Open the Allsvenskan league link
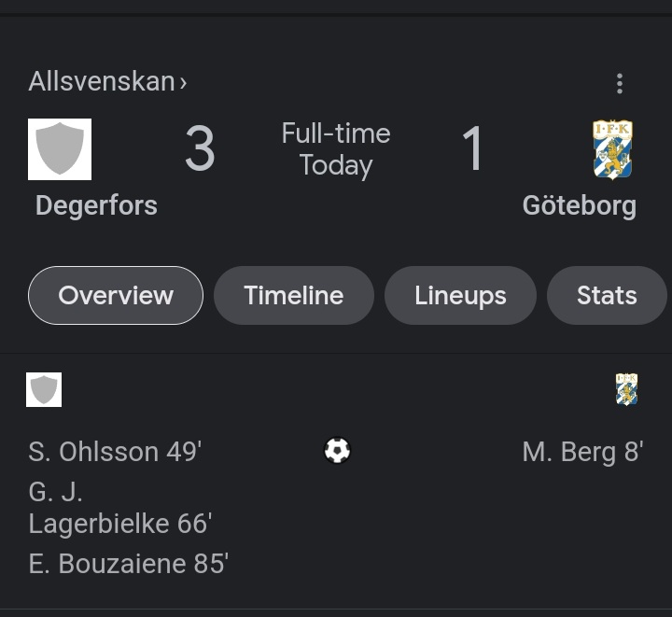The image size is (672, 617). tap(102, 81)
